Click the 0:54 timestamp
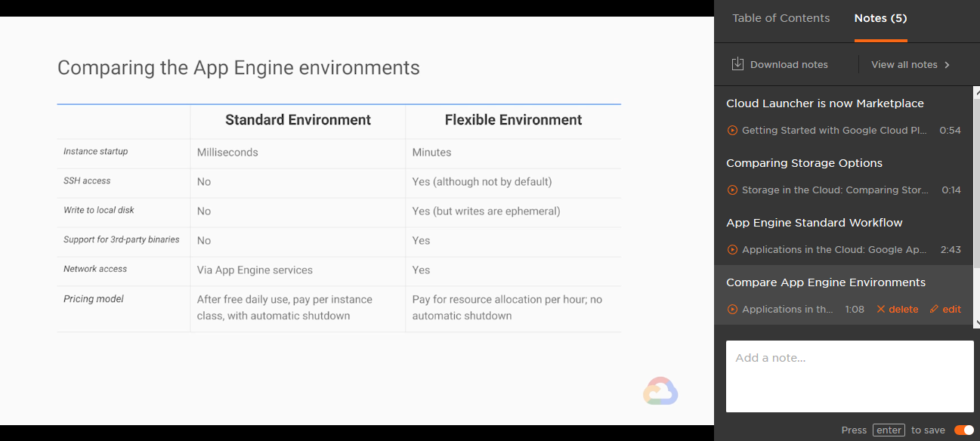Image resolution: width=980 pixels, height=441 pixels. (950, 131)
